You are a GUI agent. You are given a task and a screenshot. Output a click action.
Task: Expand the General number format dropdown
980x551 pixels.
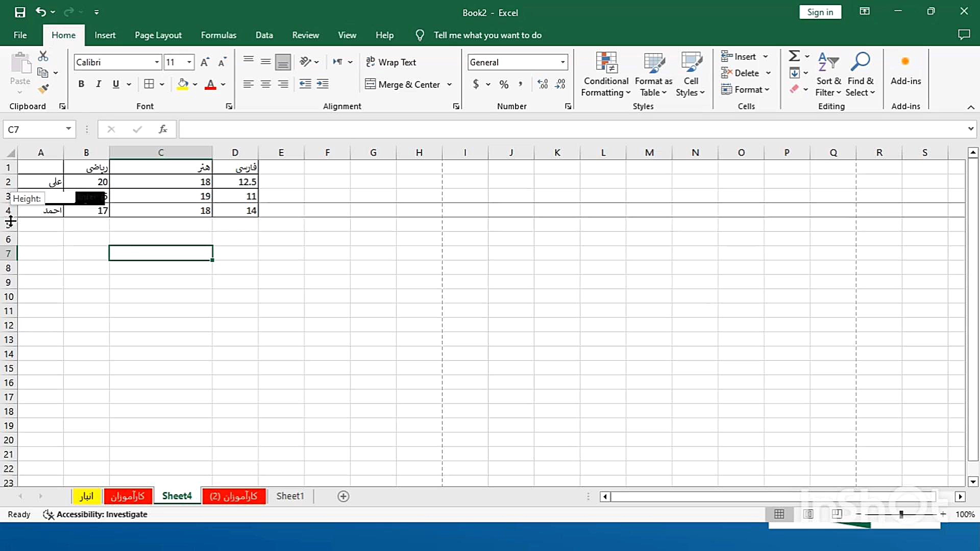(562, 62)
